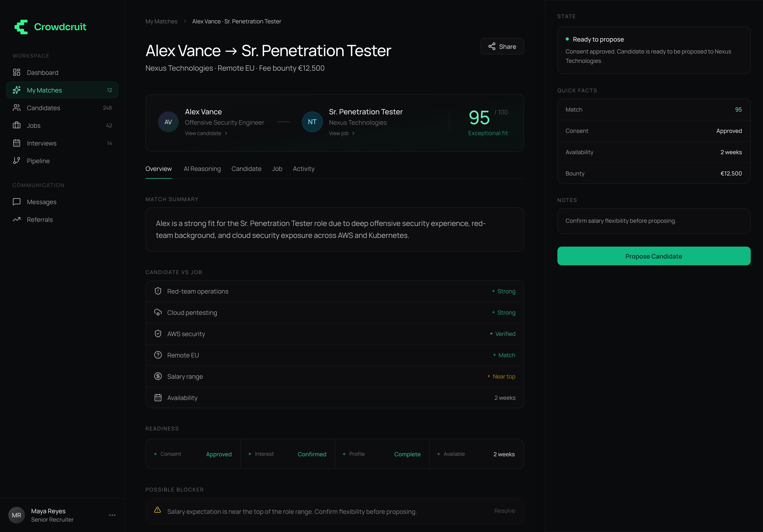The width and height of the screenshot is (763, 532).
Task: Open the Activity tab
Action: click(x=303, y=169)
